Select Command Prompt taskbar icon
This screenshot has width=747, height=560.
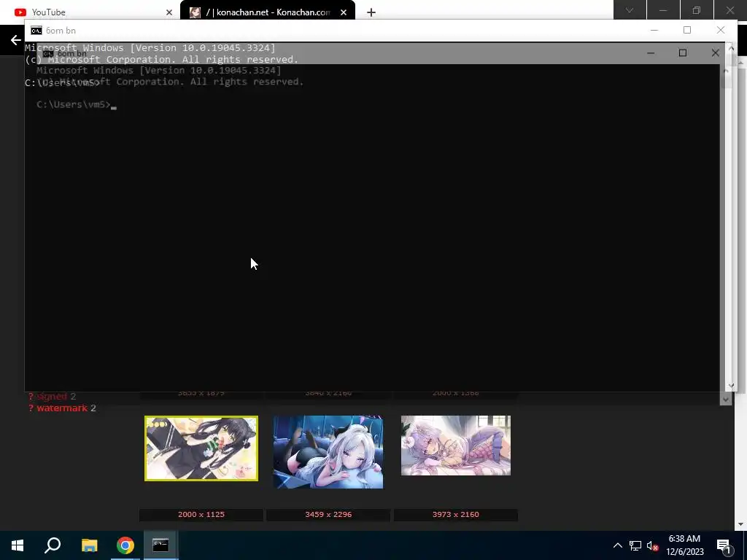pos(160,545)
